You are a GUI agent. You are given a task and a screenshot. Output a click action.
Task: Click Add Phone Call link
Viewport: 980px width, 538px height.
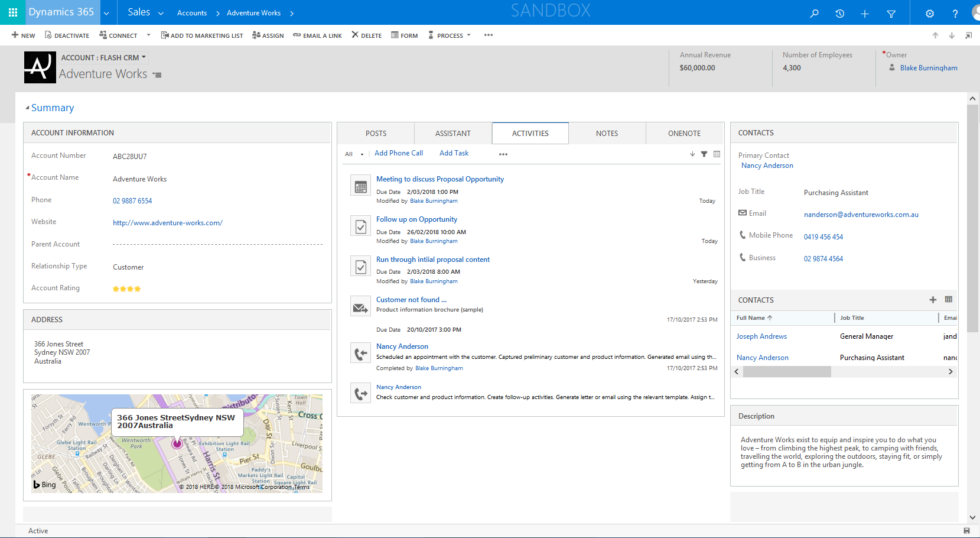coord(399,153)
